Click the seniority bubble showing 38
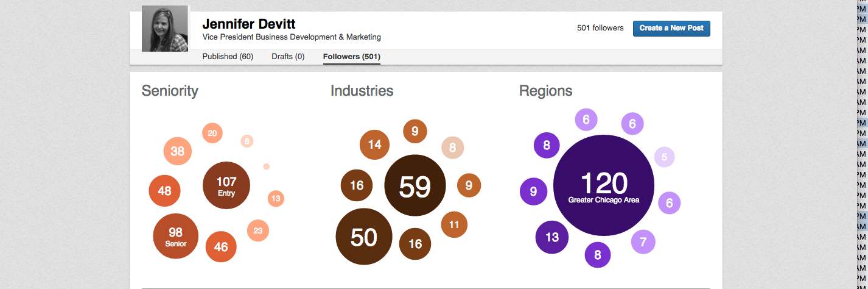Viewport: 868px width, 289px height. (x=178, y=151)
